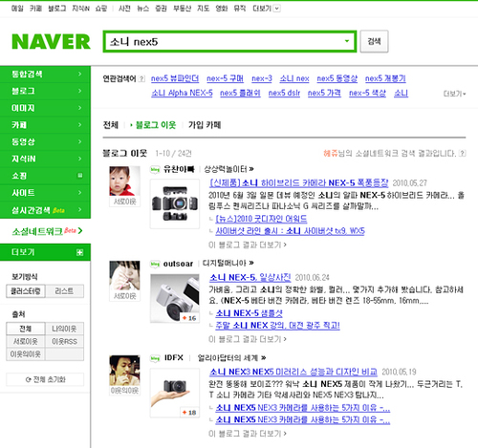Click related search nex5 dslr
The width and height of the screenshot is (478, 448).
click(x=284, y=93)
